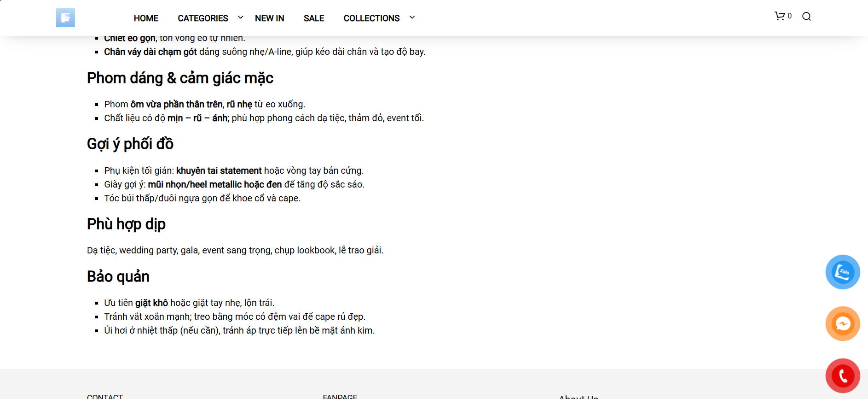The image size is (868, 399).
Task: Select the NEW IN menu item
Action: (269, 18)
